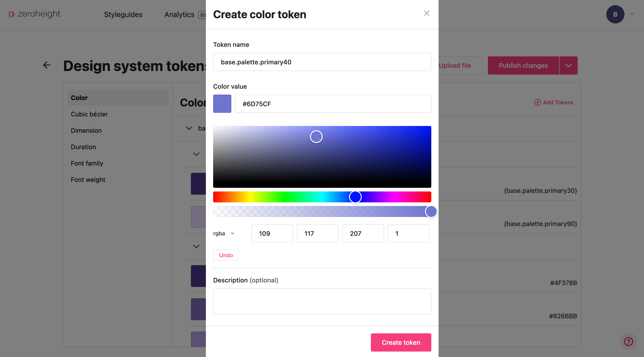This screenshot has width=644, height=357.
Task: Click the Add Tokens plus icon
Action: pyautogui.click(x=537, y=102)
